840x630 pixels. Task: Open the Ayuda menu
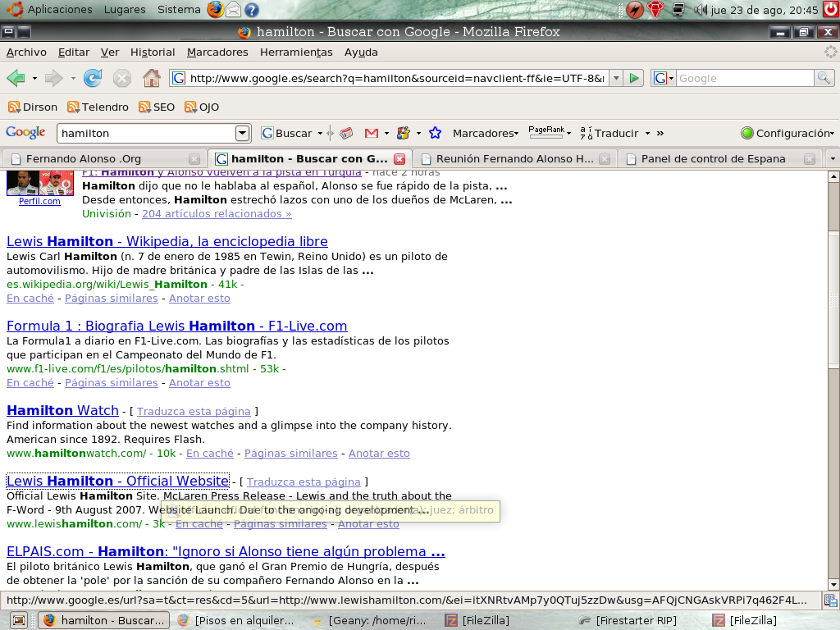coord(361,52)
